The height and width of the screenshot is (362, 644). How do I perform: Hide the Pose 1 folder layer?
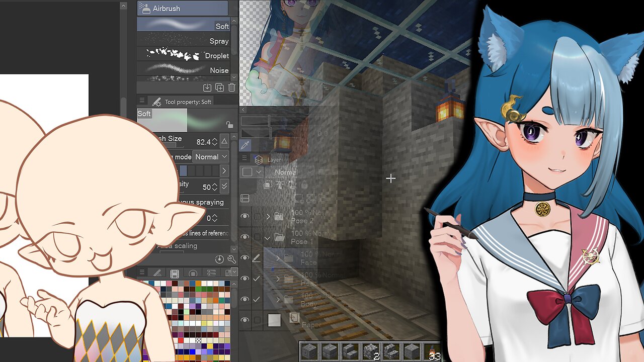[245, 237]
